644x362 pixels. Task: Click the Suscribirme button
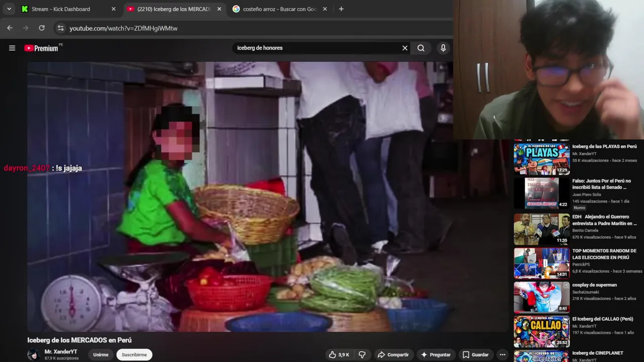tap(134, 354)
